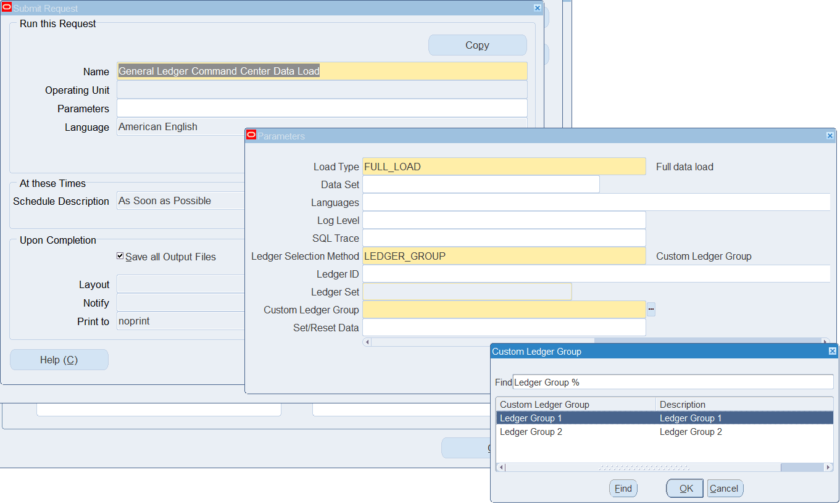Click the Load Type field showing FULL_LOAD
This screenshot has width=840, height=504.
coord(504,167)
